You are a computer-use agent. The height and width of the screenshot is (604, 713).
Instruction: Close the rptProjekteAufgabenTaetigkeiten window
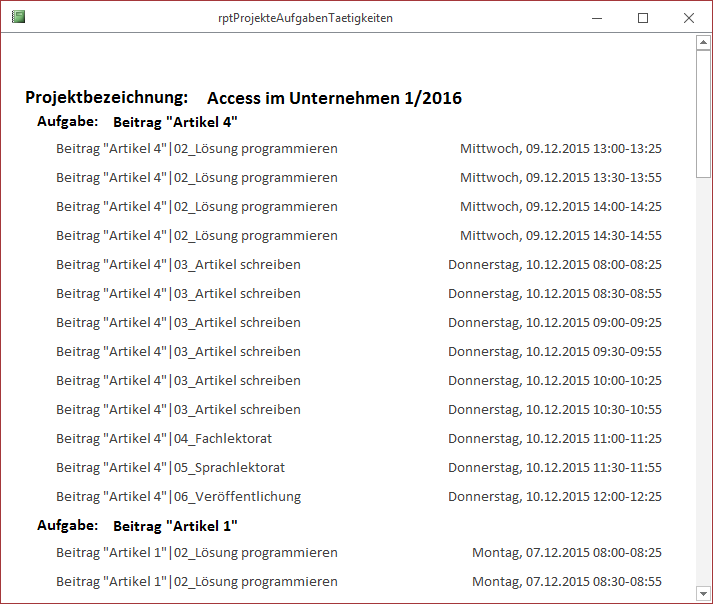tap(689, 18)
